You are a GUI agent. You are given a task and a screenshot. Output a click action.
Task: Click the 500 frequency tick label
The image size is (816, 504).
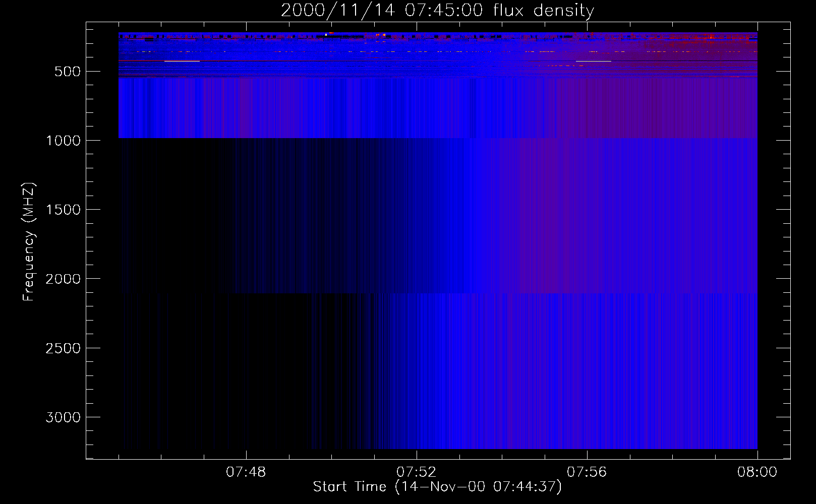[x=68, y=72]
